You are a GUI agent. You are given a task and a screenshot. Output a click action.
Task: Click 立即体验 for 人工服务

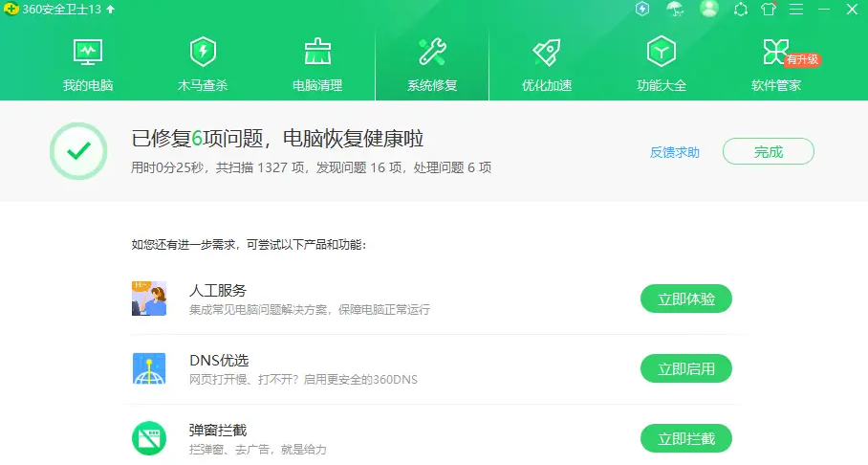(686, 299)
